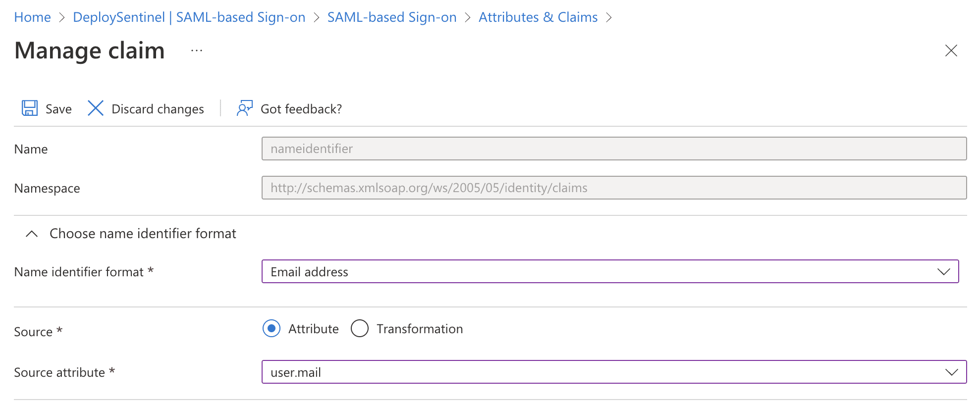
Task: Click the Namespace field with schemas URL
Action: (614, 188)
